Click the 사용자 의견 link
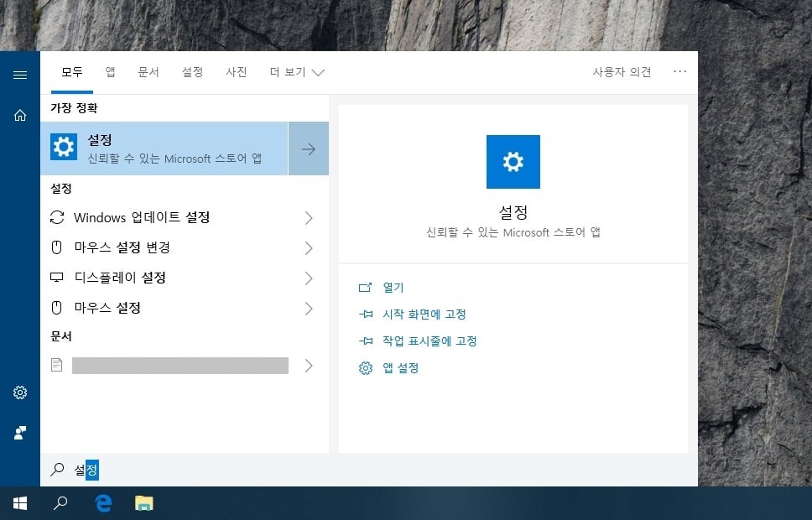Image resolution: width=812 pixels, height=520 pixels. 622,72
